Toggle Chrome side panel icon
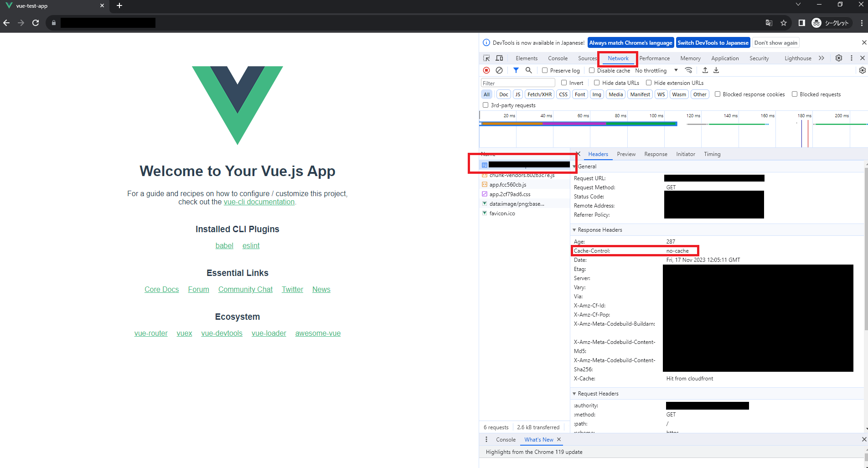Viewport: 868px width, 468px height. [802, 23]
